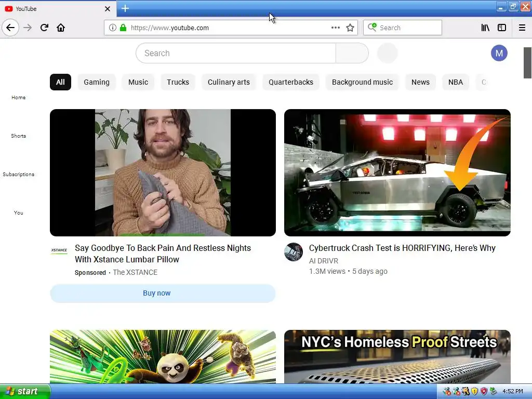Open NYC's Homeless Proof Streets thumbnail
This screenshot has height=399, width=532.
pyautogui.click(x=397, y=357)
